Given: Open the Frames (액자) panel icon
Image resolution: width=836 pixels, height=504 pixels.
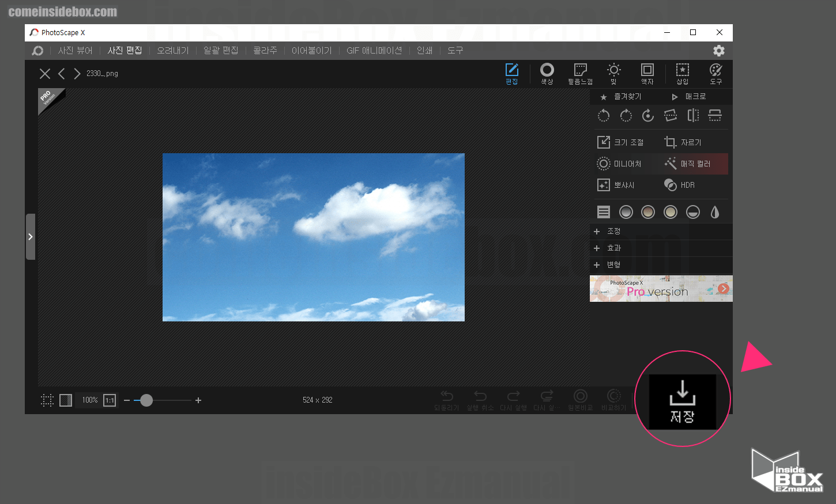Looking at the screenshot, I should pyautogui.click(x=647, y=73).
